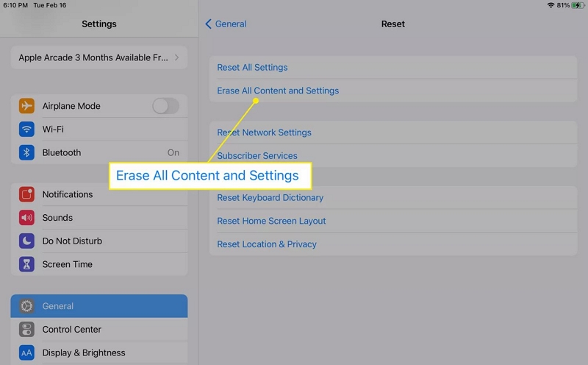Open Control Center settings
Screen dimensions: 588x365
[99, 330]
